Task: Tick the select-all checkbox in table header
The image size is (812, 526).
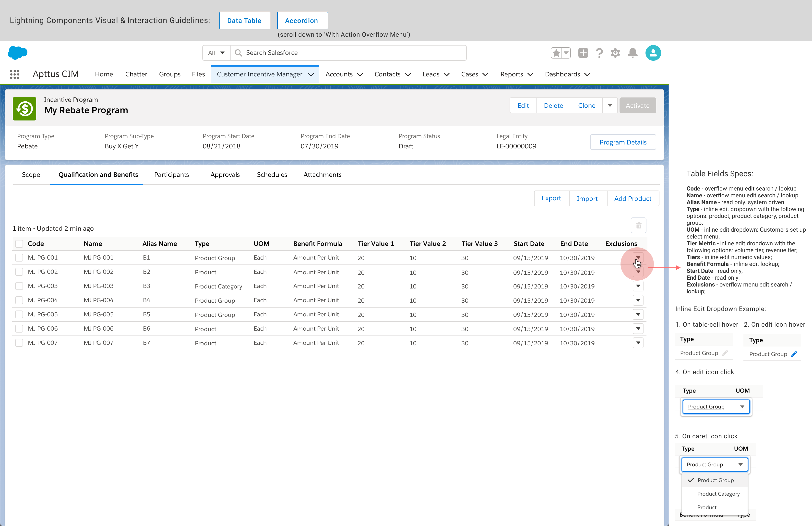Action: coord(19,244)
